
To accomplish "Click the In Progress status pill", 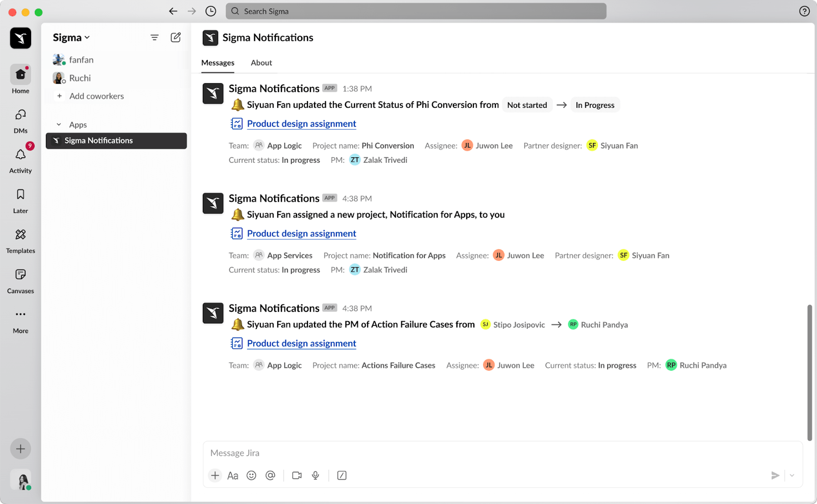I will click(595, 105).
